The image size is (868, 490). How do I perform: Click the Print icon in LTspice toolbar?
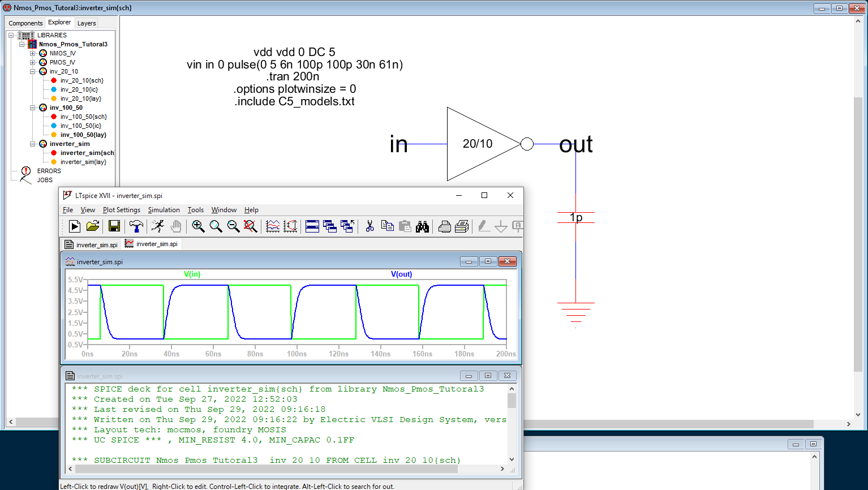click(462, 226)
